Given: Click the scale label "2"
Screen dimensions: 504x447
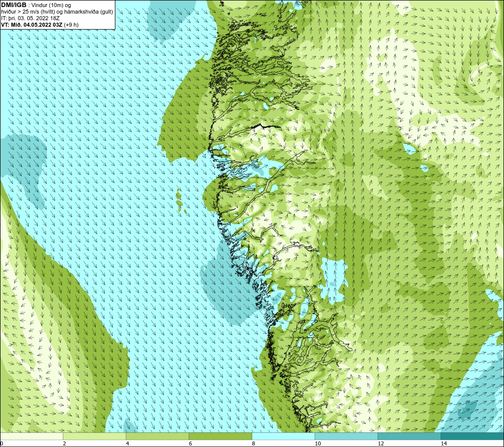Looking at the screenshot, I should [x=65, y=443].
